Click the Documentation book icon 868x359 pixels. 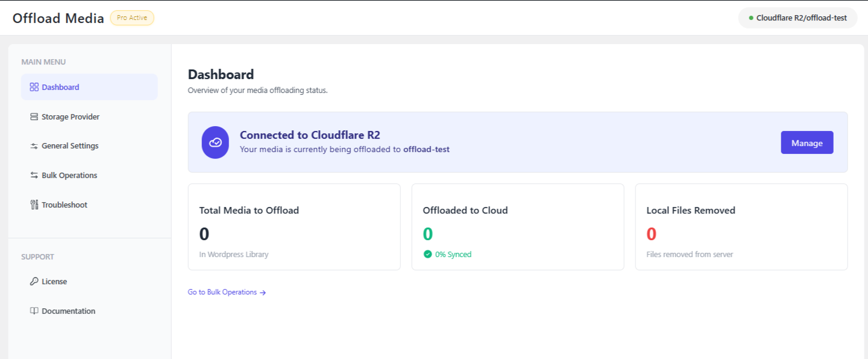pyautogui.click(x=34, y=311)
